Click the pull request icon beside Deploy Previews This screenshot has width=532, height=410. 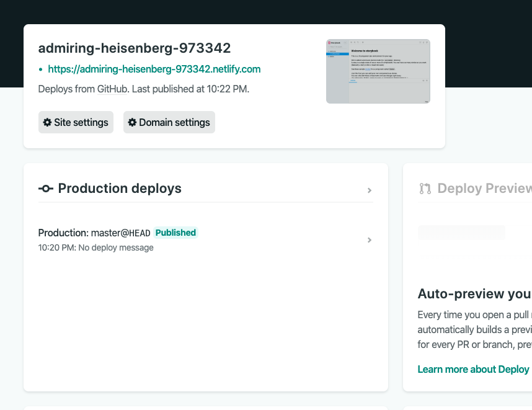pyautogui.click(x=425, y=189)
